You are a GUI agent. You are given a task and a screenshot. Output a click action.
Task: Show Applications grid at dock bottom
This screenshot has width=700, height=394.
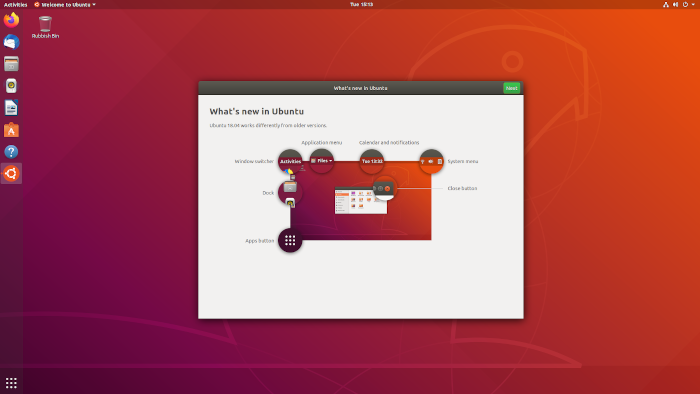point(11,383)
